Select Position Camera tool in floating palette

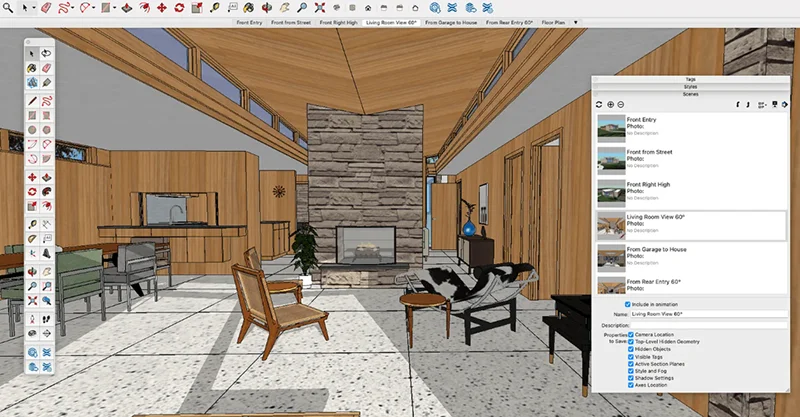click(x=32, y=319)
